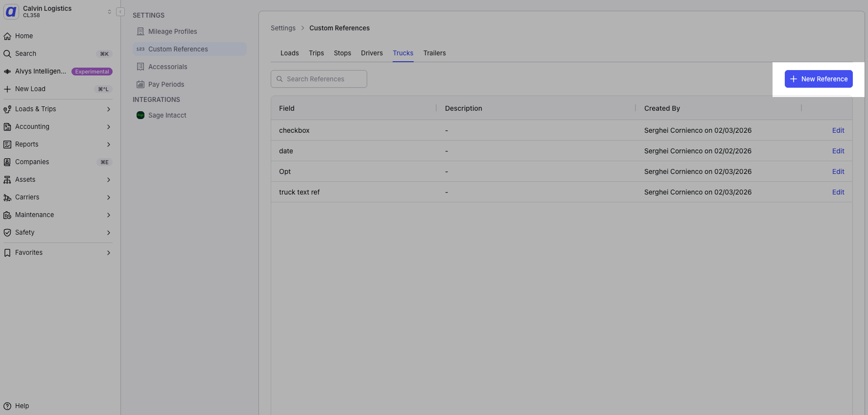The image size is (868, 415).
Task: Expand the Assets chevron
Action: point(109,180)
